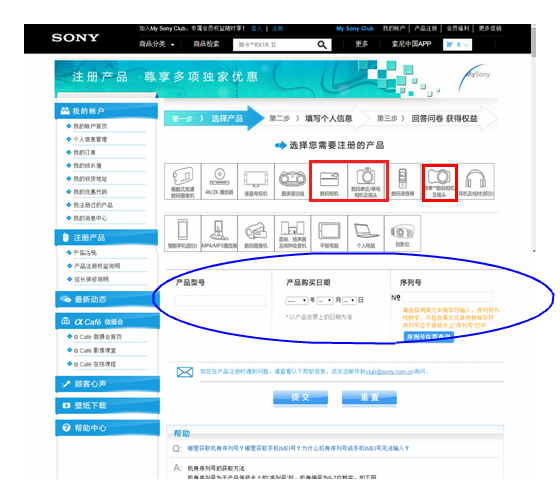Open 会员福利 in the top navigation

click(x=458, y=29)
